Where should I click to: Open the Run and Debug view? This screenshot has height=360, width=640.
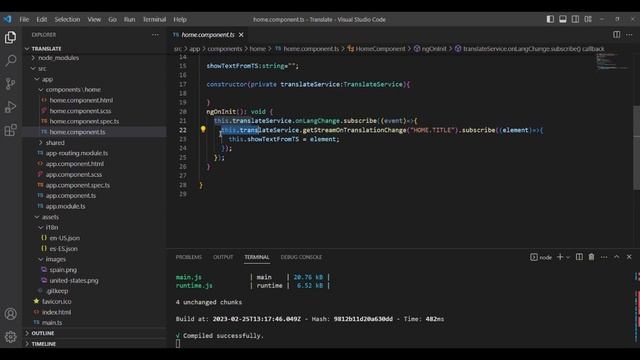click(x=11, y=107)
